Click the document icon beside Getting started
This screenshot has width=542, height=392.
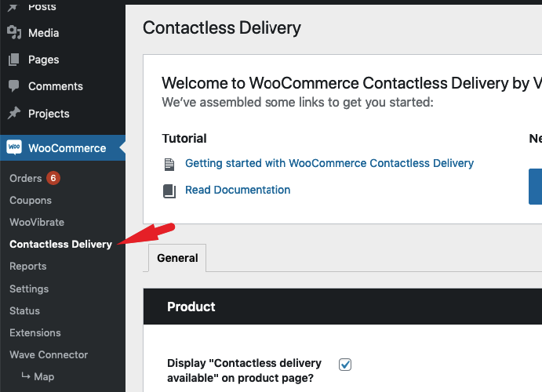click(169, 165)
